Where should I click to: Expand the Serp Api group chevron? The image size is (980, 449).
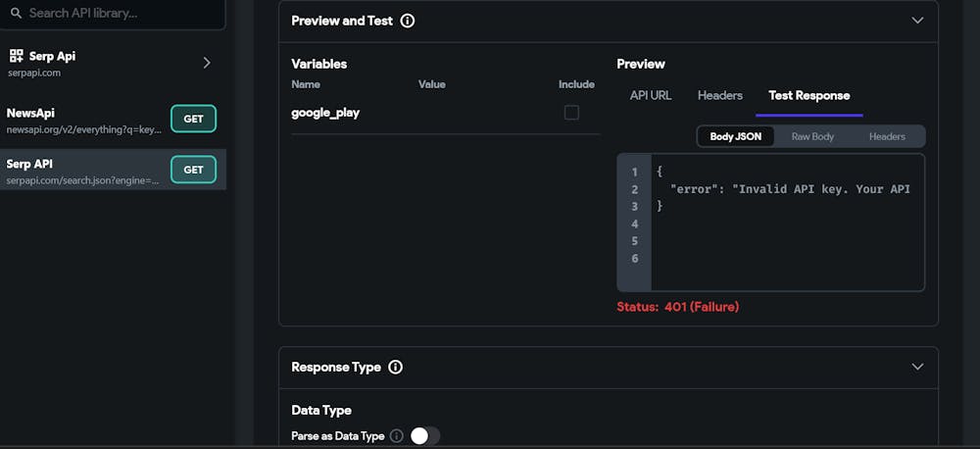pyautogui.click(x=206, y=63)
